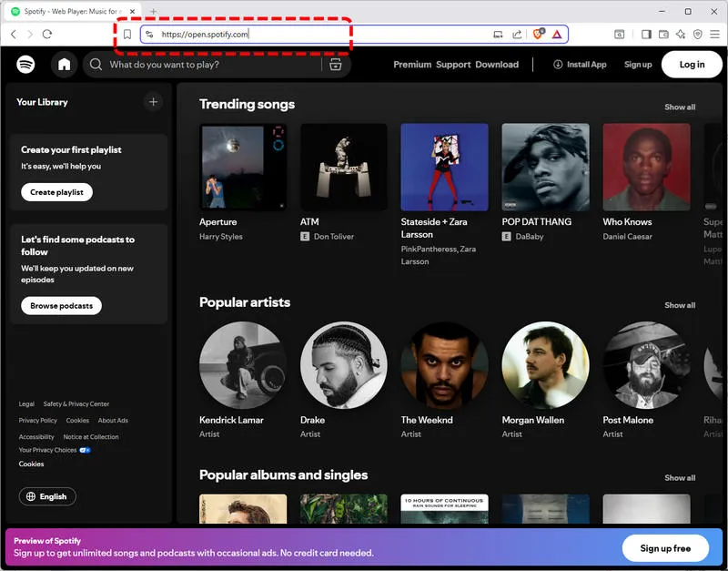This screenshot has height=571, width=728.
Task: Open the Brave Shields icon in address bar
Action: click(536, 34)
